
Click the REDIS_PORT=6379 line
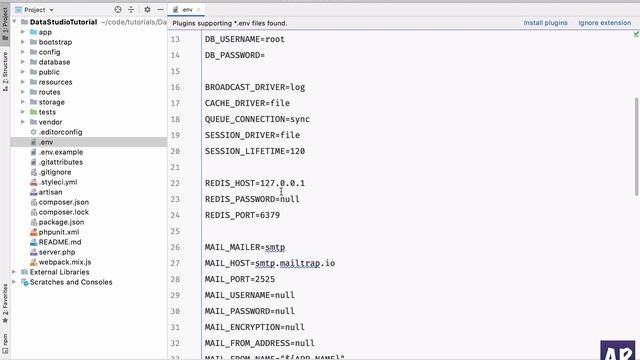(x=242, y=215)
